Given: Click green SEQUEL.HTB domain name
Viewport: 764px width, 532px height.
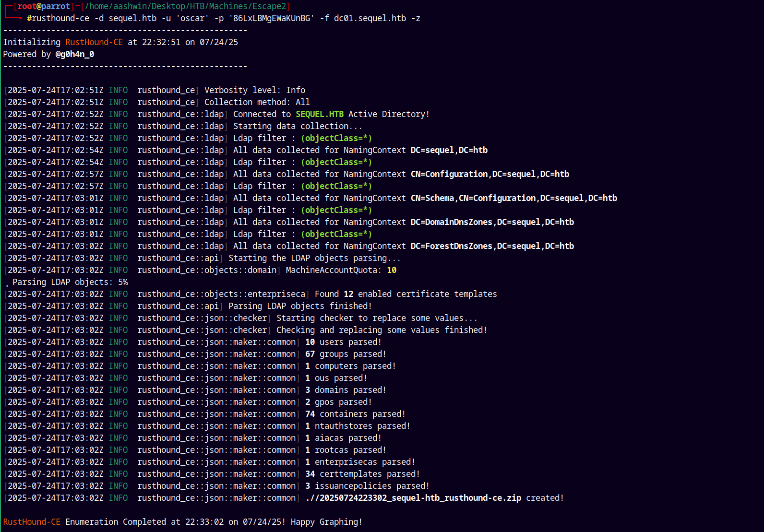Looking at the screenshot, I should coord(320,114).
